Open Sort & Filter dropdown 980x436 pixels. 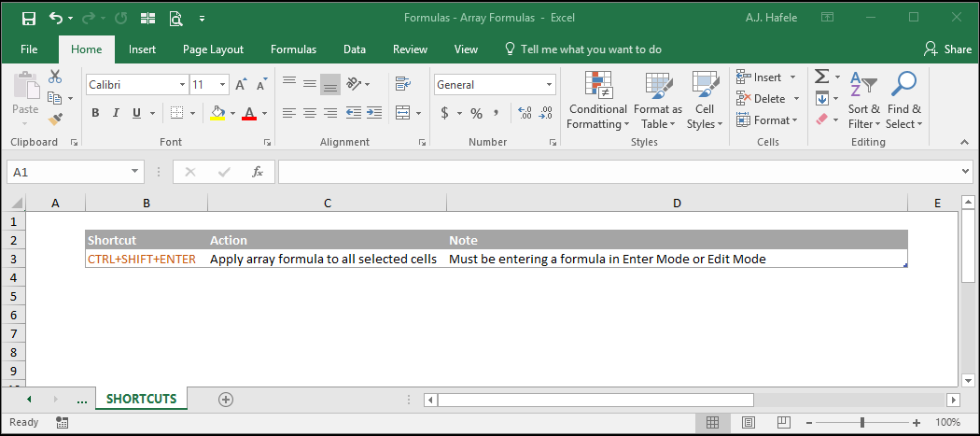click(863, 100)
